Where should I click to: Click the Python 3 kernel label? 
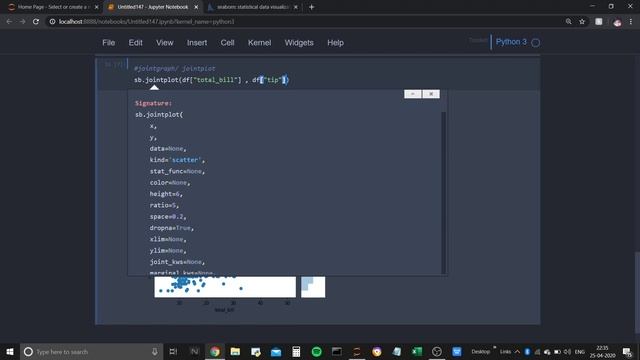(x=511, y=42)
